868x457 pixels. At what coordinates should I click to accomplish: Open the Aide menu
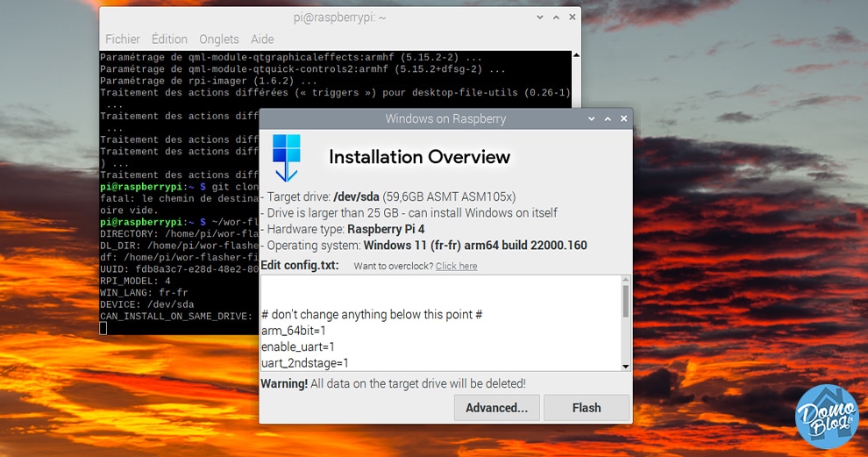[x=262, y=39]
